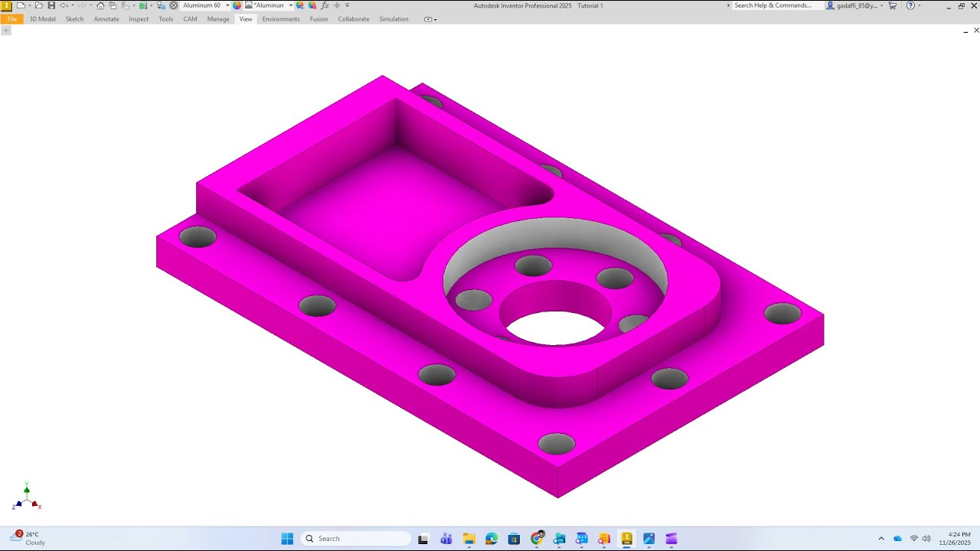Save the document with floppy icon
Image resolution: width=980 pixels, height=551 pixels.
[51, 5]
